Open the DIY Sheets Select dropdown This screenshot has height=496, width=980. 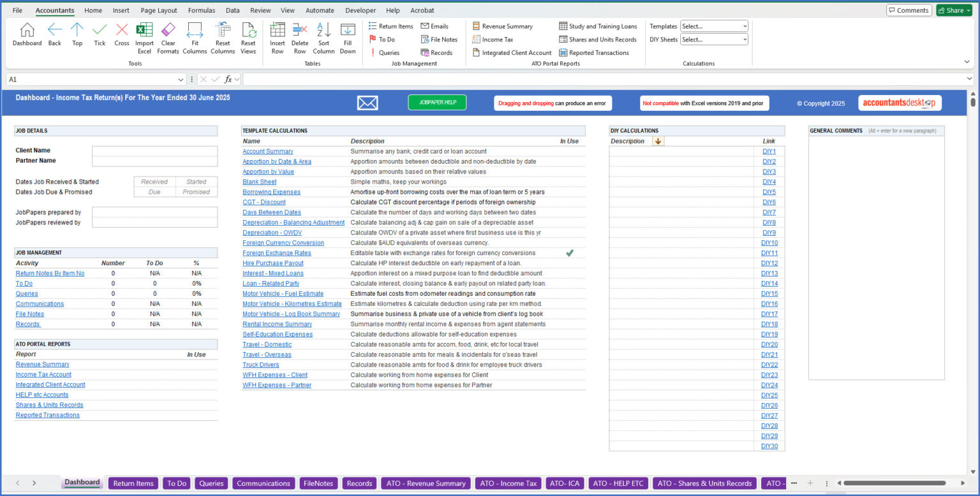[745, 39]
